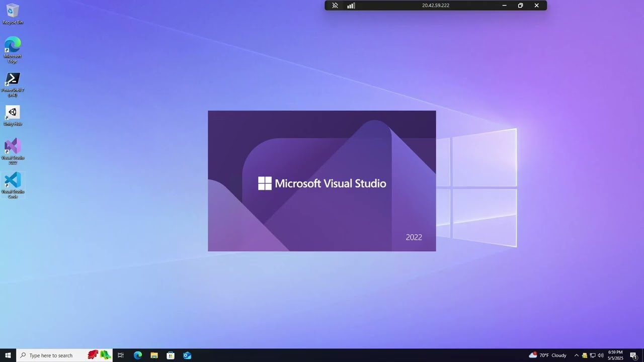Select the Visual Studio Code desktop shortcut

pos(13,186)
